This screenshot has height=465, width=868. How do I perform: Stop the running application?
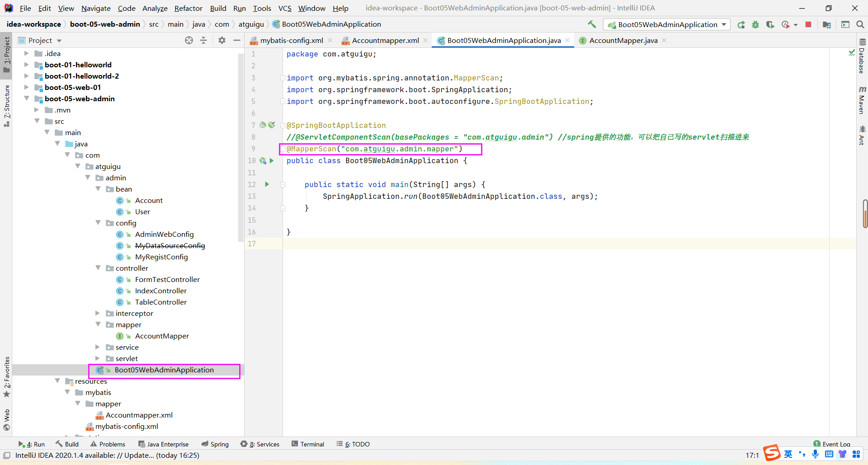808,24
